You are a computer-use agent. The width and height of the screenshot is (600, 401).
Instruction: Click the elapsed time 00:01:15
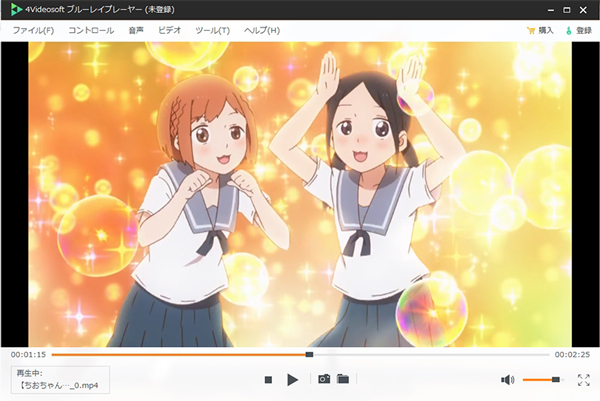[28, 355]
